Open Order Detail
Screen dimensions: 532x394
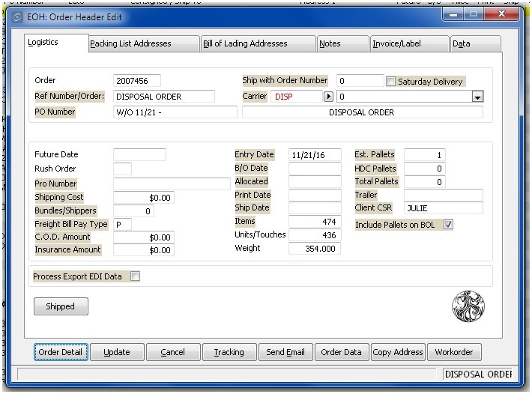(61, 352)
